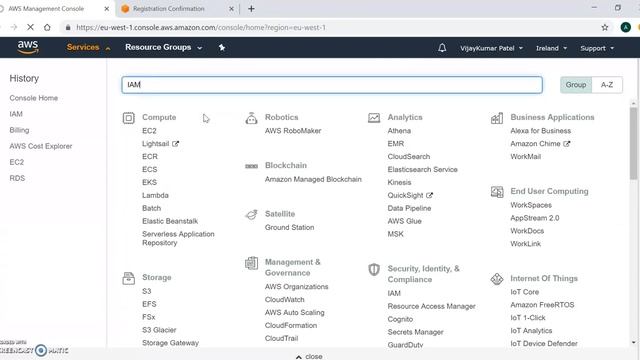Click the Analytics chart icon
640x360 pixels.
374,118
